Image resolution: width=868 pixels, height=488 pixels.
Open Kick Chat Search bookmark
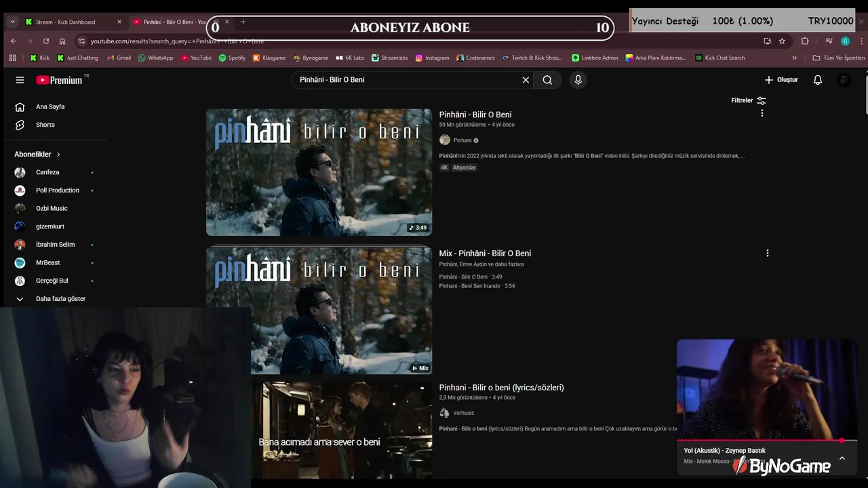pyautogui.click(x=719, y=58)
